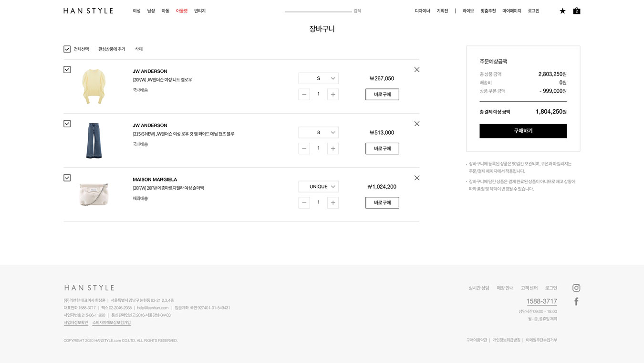Click 로그인 in the footer
644x363 pixels.
pyautogui.click(x=551, y=288)
